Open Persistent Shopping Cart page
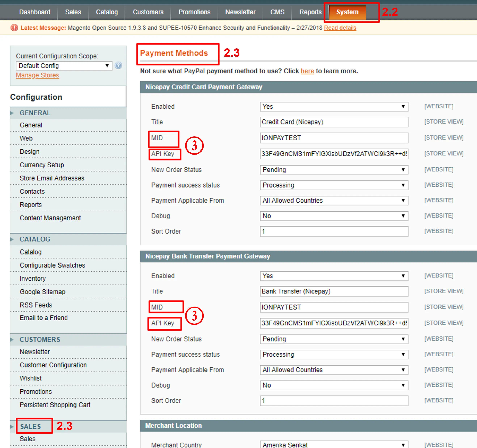 [68, 405]
